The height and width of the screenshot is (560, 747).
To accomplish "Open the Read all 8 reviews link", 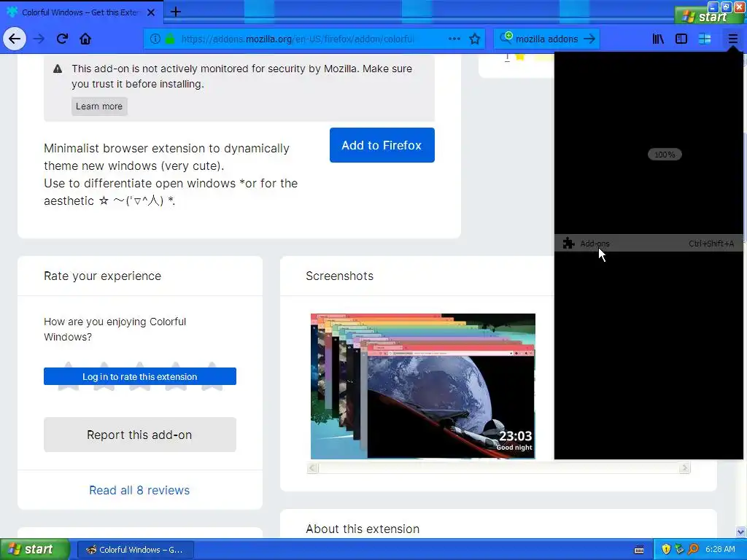I will point(139,490).
